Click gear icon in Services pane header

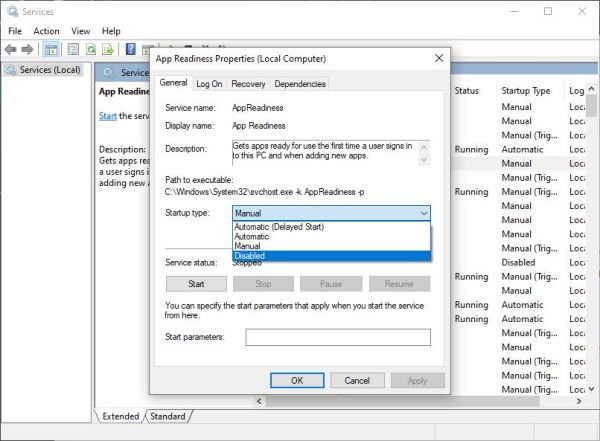108,72
